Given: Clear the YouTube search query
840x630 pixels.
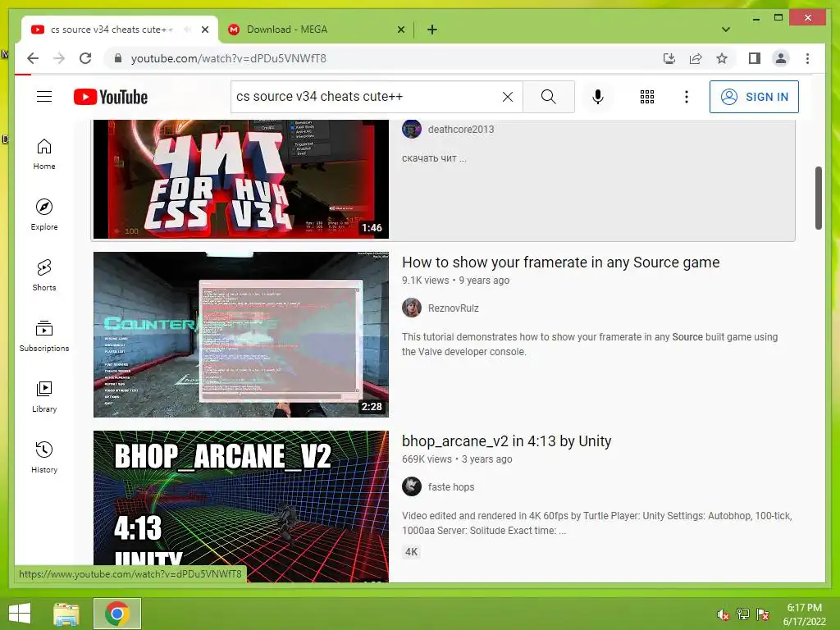Looking at the screenshot, I should (507, 97).
